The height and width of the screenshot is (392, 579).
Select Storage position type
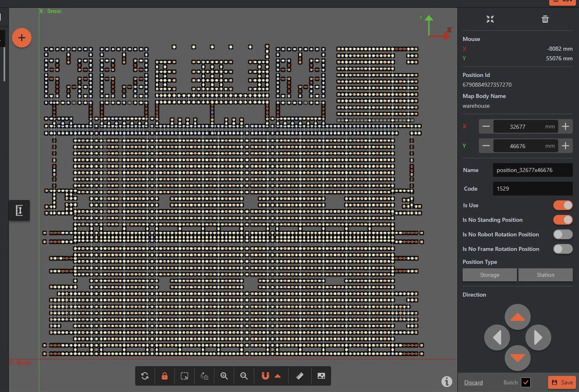(x=489, y=275)
